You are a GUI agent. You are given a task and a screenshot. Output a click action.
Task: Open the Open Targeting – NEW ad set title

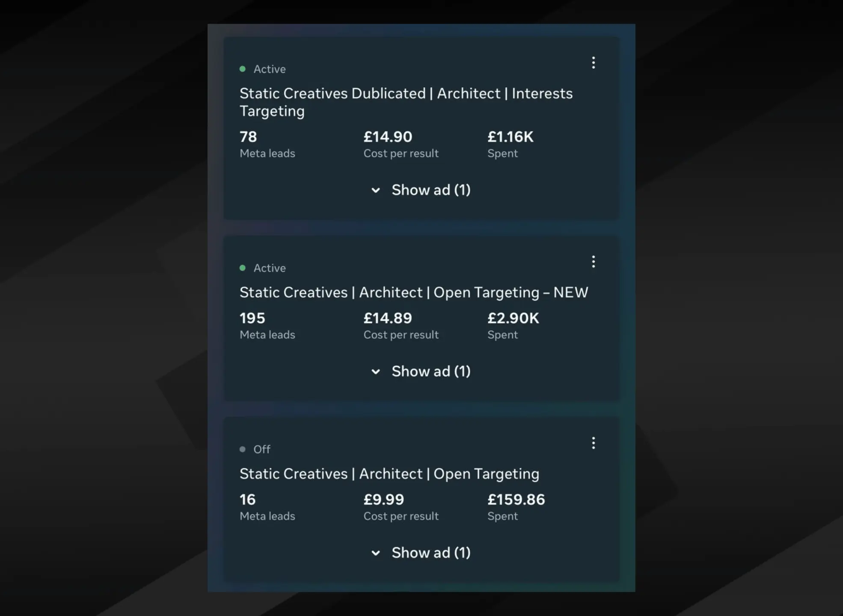(x=413, y=293)
